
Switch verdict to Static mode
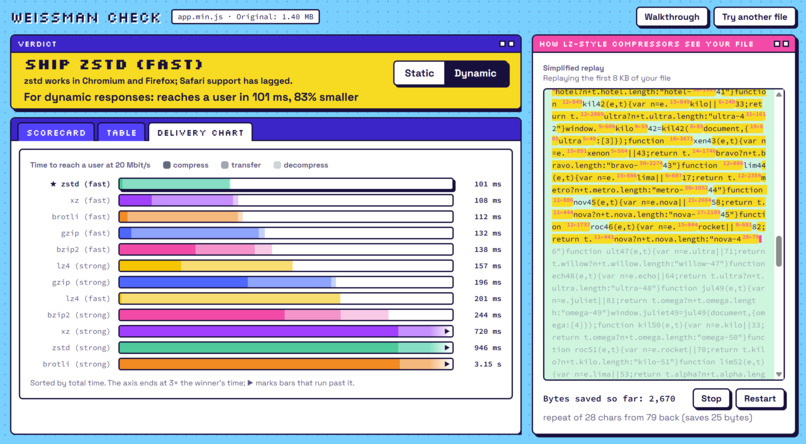[419, 73]
